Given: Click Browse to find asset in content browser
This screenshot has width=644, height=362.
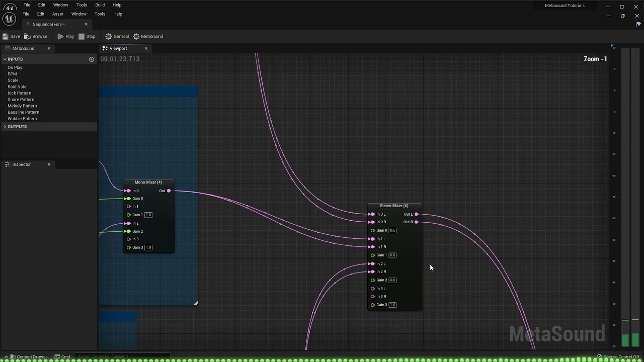Looking at the screenshot, I should [36, 36].
